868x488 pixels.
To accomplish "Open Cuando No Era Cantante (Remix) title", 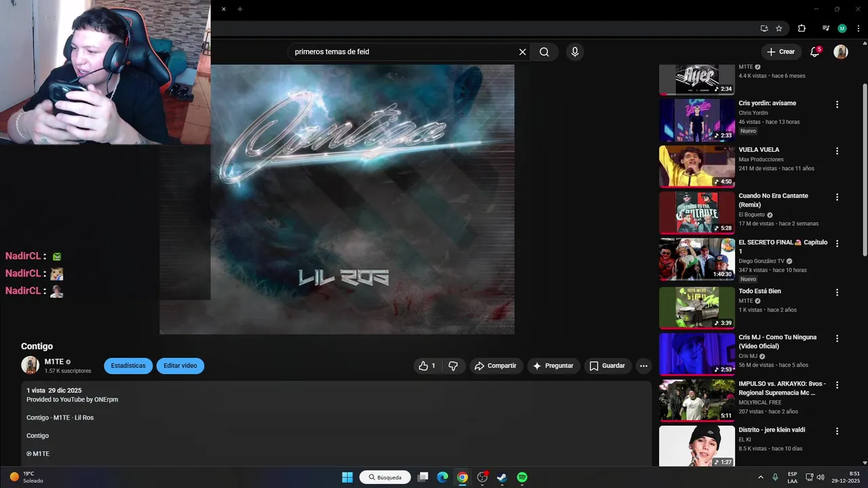I will coord(773,200).
